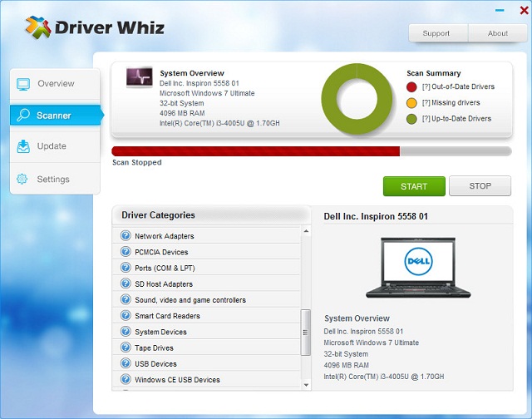Select the Smart Card Readers category text
This screenshot has height=419, width=532.
167,316
